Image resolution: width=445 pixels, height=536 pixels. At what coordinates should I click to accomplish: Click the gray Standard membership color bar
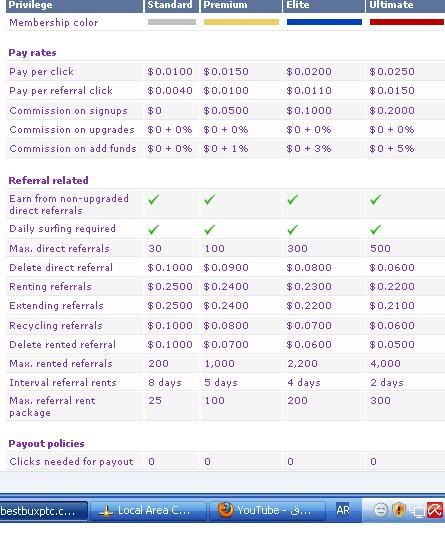tap(172, 22)
